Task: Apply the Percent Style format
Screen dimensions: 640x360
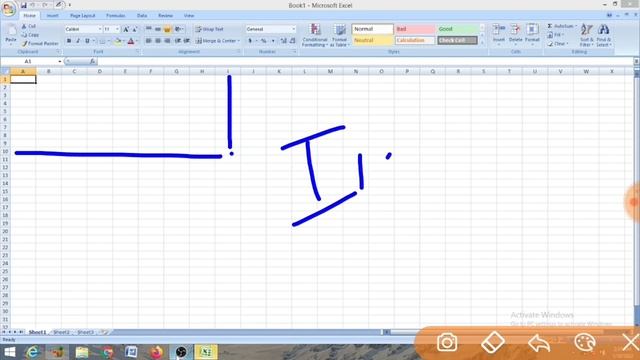Action: (x=264, y=41)
